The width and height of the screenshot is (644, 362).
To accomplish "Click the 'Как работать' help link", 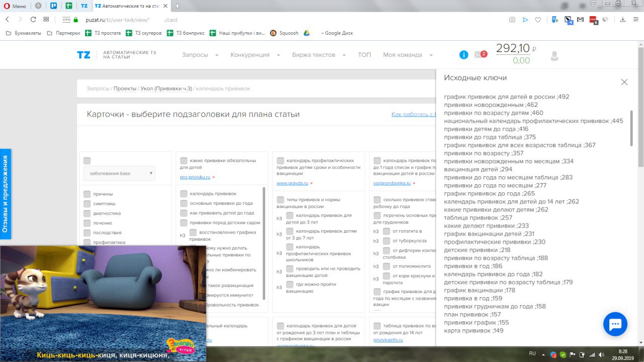I will pos(414,114).
